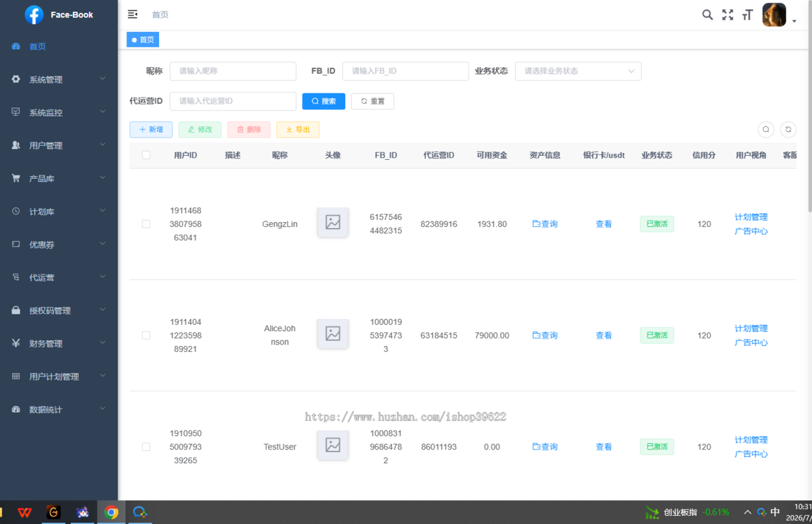Click the 重置 reset button

pos(372,102)
